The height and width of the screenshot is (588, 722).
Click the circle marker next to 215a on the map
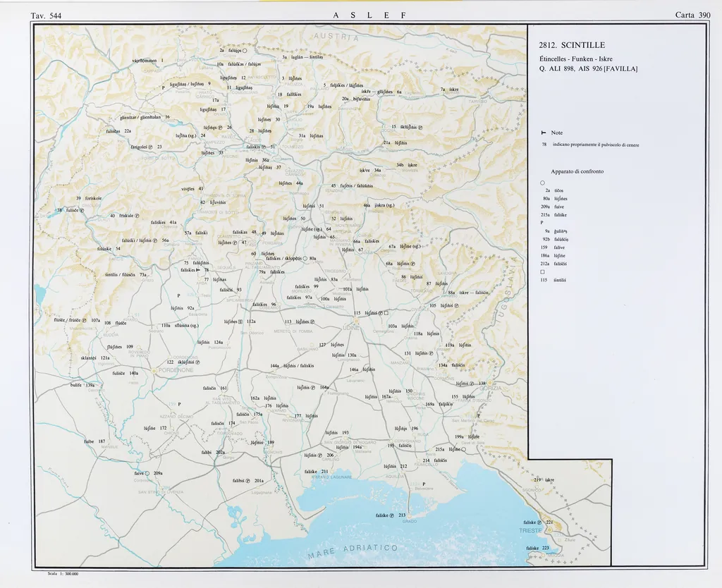464,449
